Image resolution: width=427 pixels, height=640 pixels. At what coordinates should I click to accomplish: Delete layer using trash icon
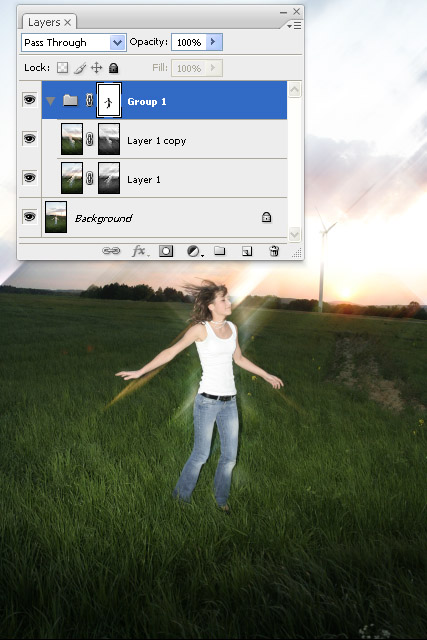click(274, 251)
